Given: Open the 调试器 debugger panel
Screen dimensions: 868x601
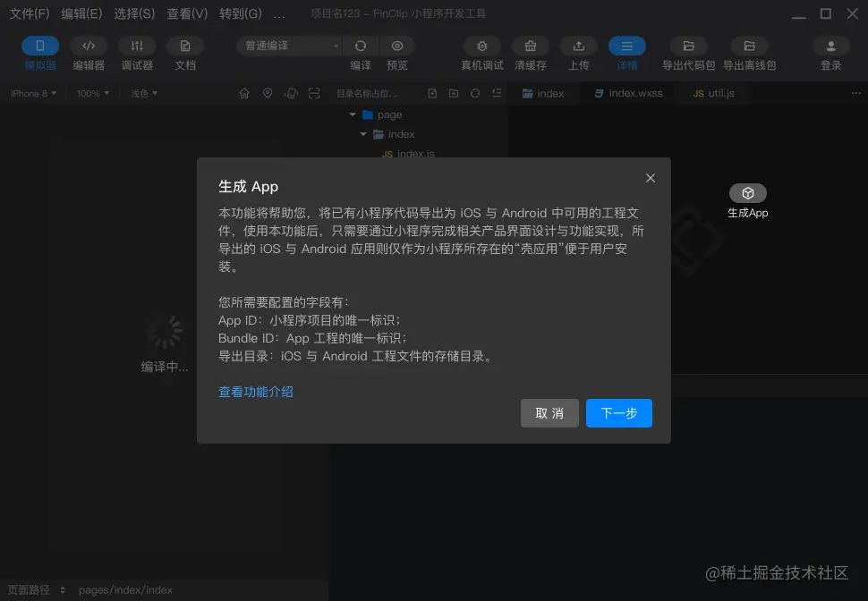Looking at the screenshot, I should coord(136,54).
